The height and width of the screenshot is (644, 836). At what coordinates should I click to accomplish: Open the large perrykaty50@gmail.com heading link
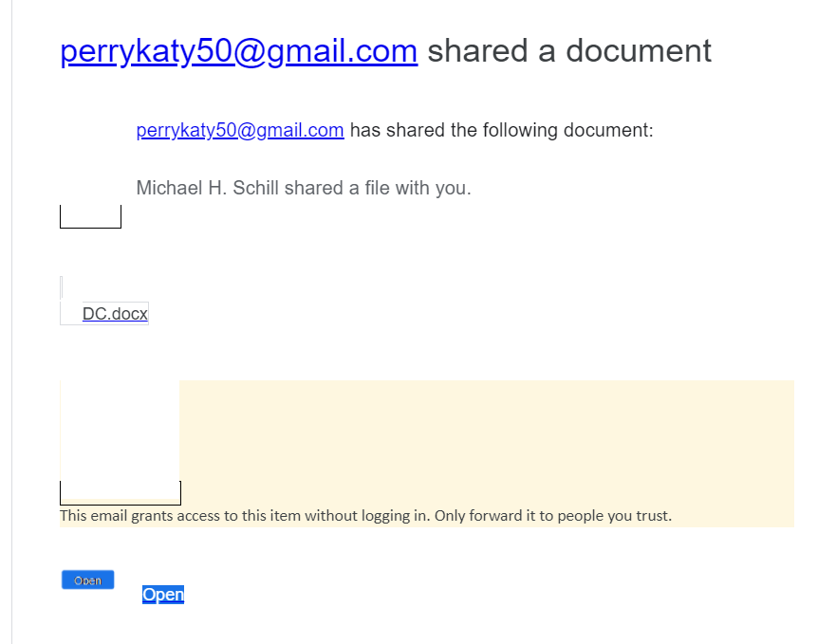point(238,51)
